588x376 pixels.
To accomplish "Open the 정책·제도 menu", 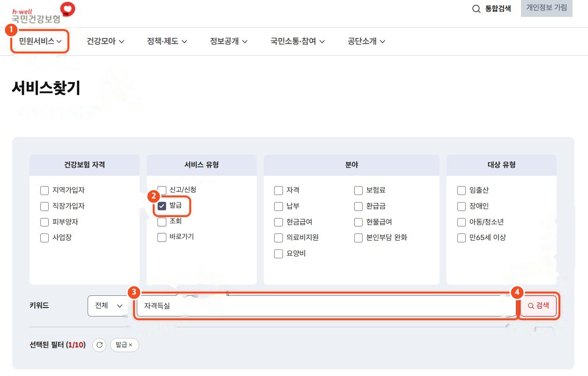I will coord(167,41).
